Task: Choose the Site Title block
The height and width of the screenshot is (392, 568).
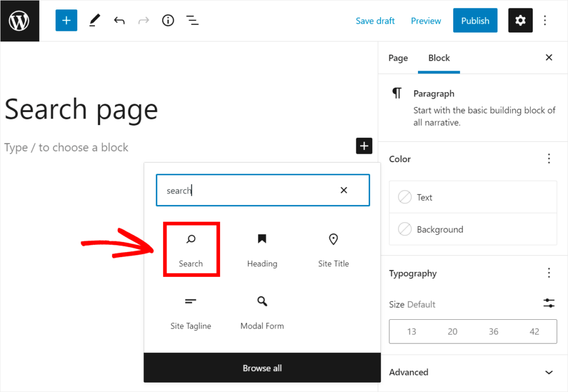Action: [333, 249]
